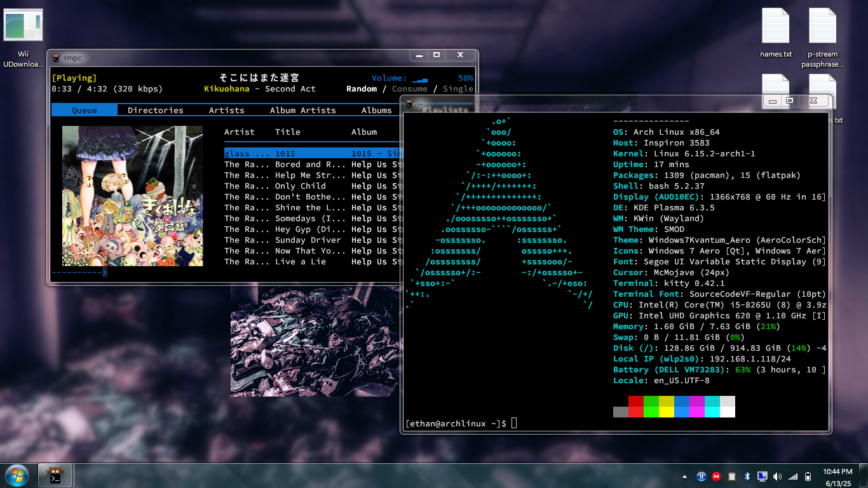Select the Wii UDownloa... desktop icon
This screenshot has width=868, height=488.
24,38
